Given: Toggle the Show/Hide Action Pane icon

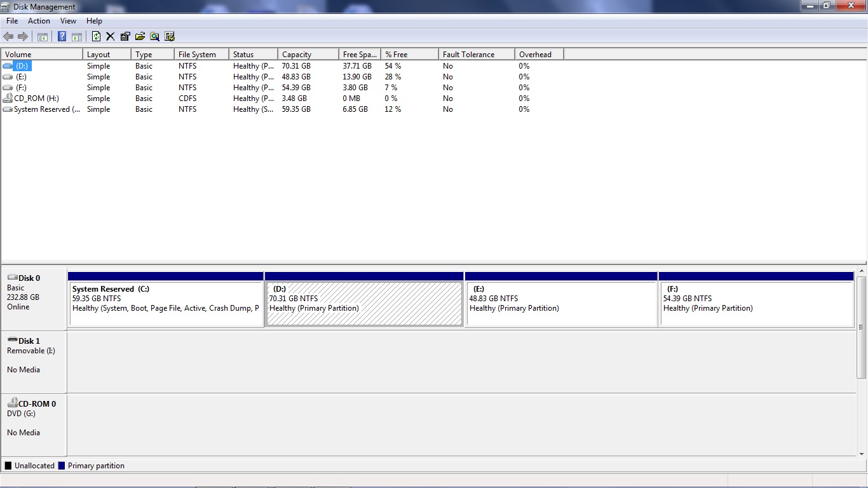Looking at the screenshot, I should point(76,36).
